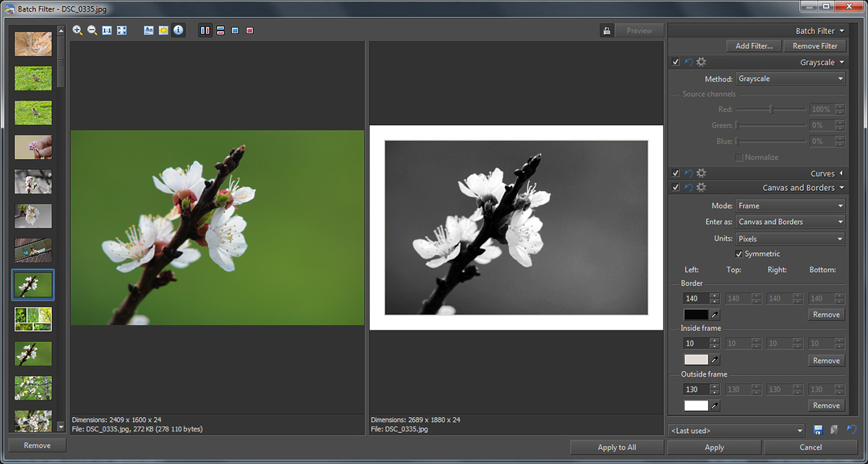Click the Apply to All button
This screenshot has width=868, height=464.
(616, 447)
